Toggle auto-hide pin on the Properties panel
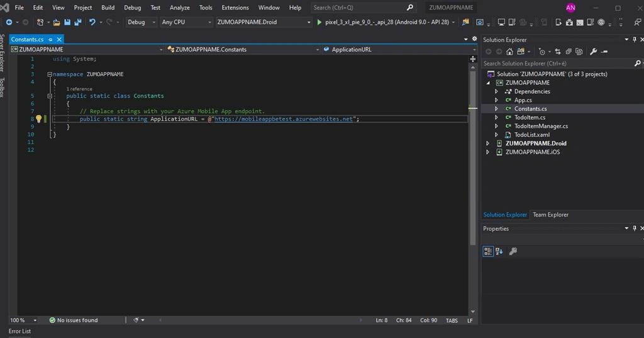The width and height of the screenshot is (644, 338). (635, 228)
